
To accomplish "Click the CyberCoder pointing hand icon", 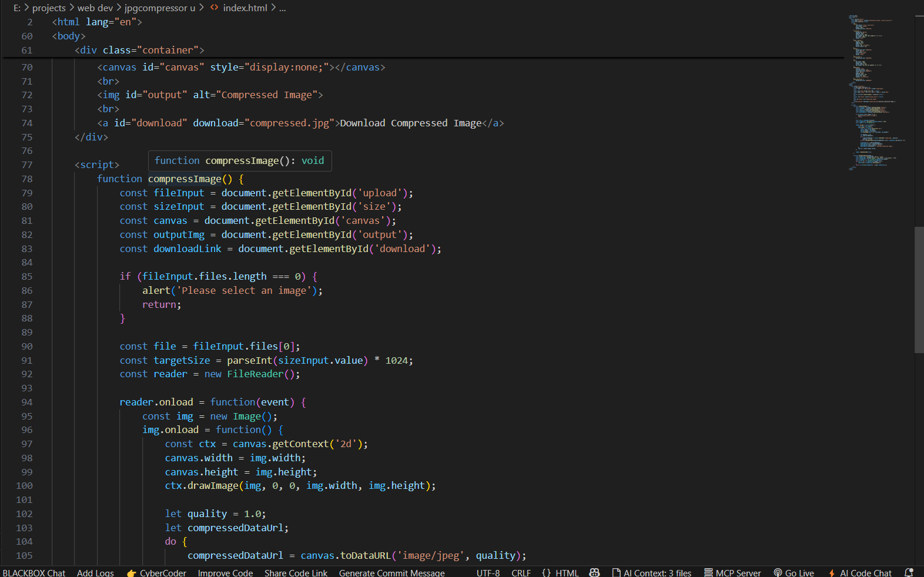I will (131, 573).
